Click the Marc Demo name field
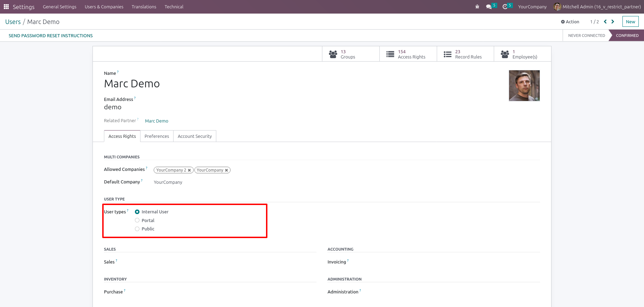644x307 pixels. pyautogui.click(x=132, y=84)
